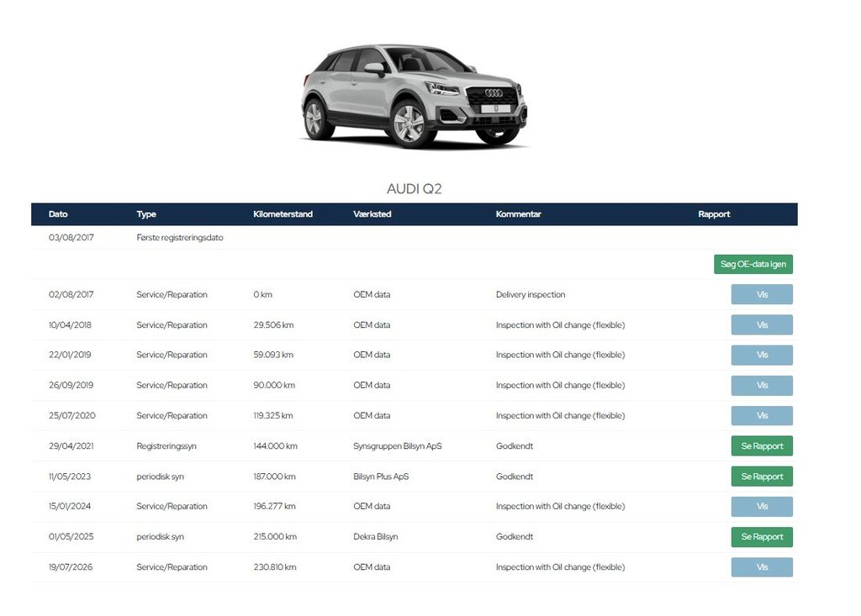
Task: Select the Bilsyn Plus ApS workshop name
Action: tap(381, 476)
